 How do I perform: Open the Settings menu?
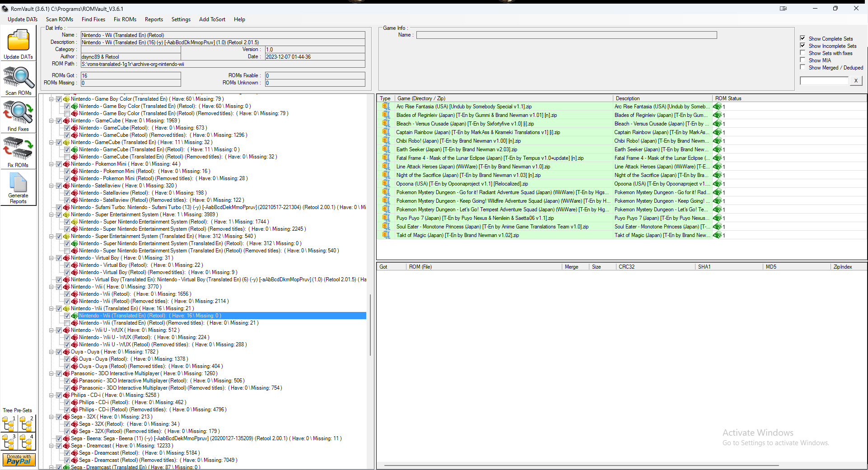point(181,19)
